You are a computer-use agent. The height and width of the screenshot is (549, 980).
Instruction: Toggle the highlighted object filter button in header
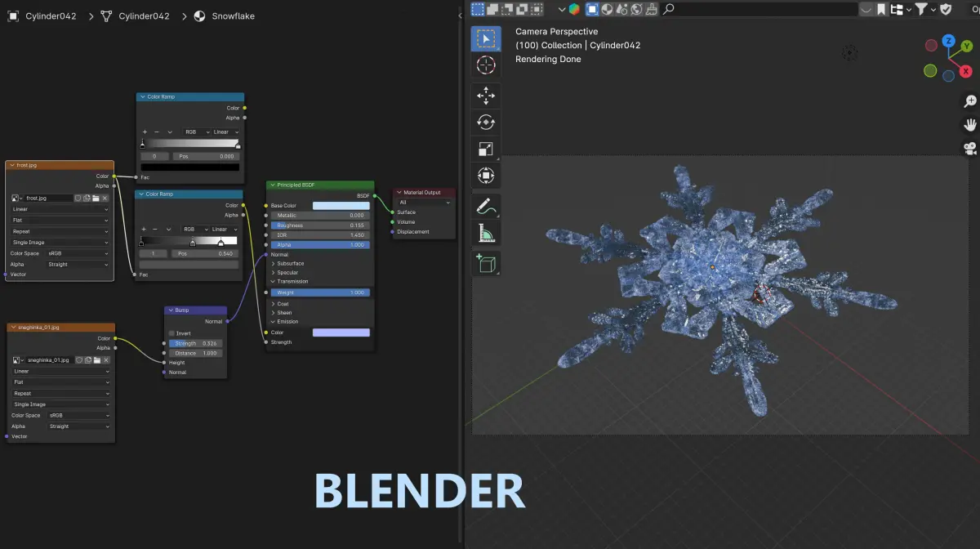pos(593,9)
